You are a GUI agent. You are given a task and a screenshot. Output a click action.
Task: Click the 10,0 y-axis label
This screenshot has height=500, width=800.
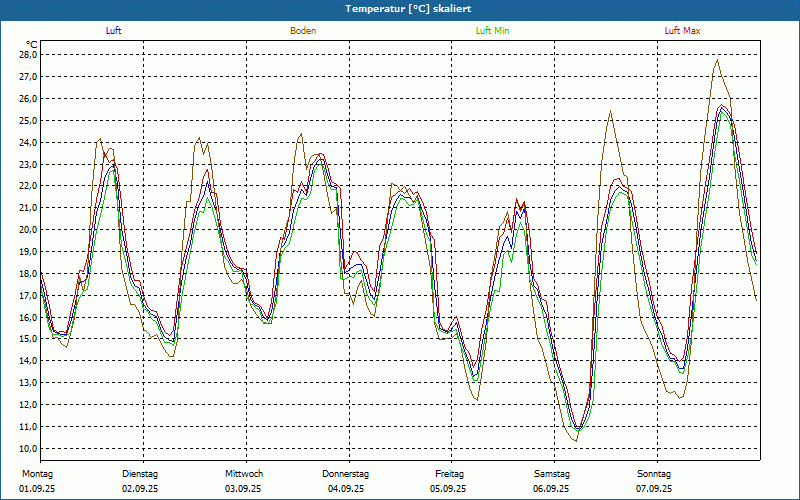28,448
